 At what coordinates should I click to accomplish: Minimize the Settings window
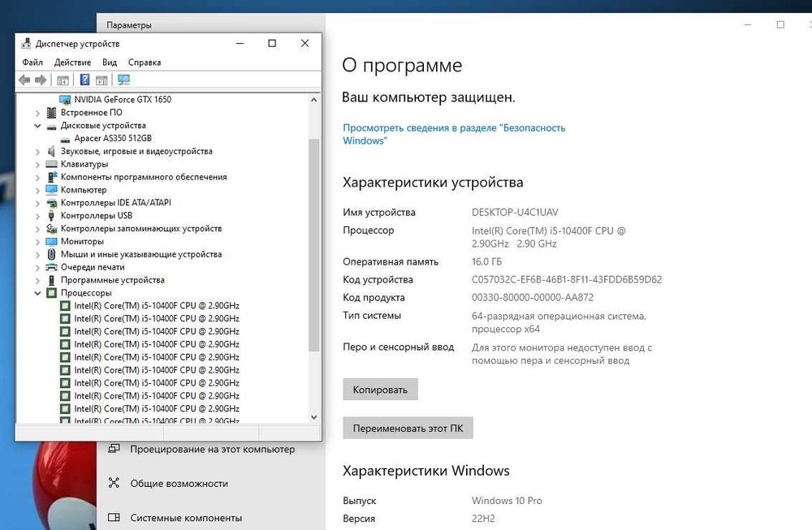click(747, 24)
